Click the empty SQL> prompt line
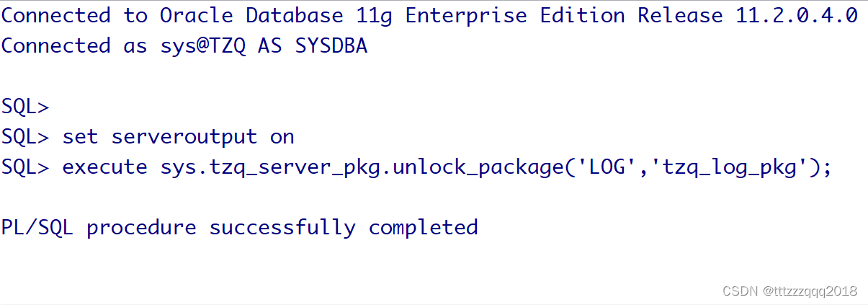Viewport: 868px width, 305px height. (25, 107)
